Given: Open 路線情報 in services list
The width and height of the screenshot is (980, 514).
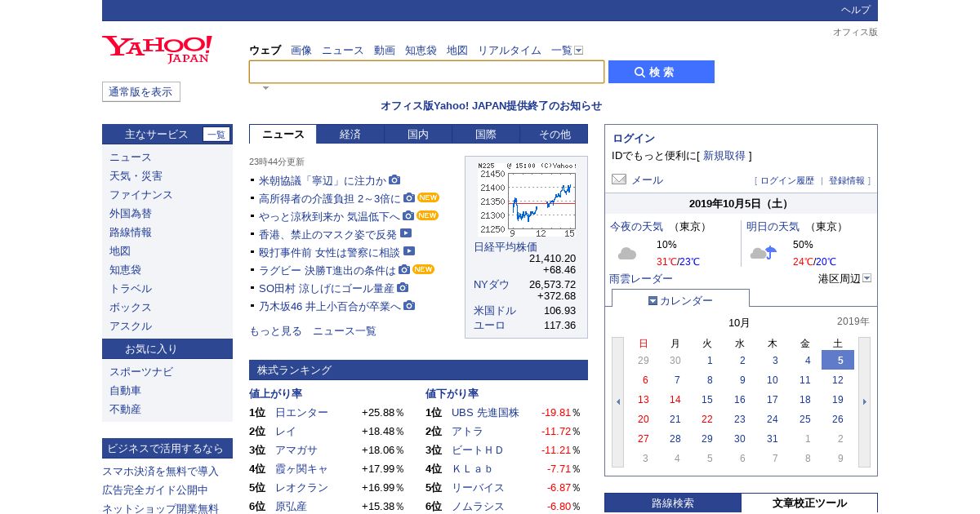Looking at the screenshot, I should (131, 233).
